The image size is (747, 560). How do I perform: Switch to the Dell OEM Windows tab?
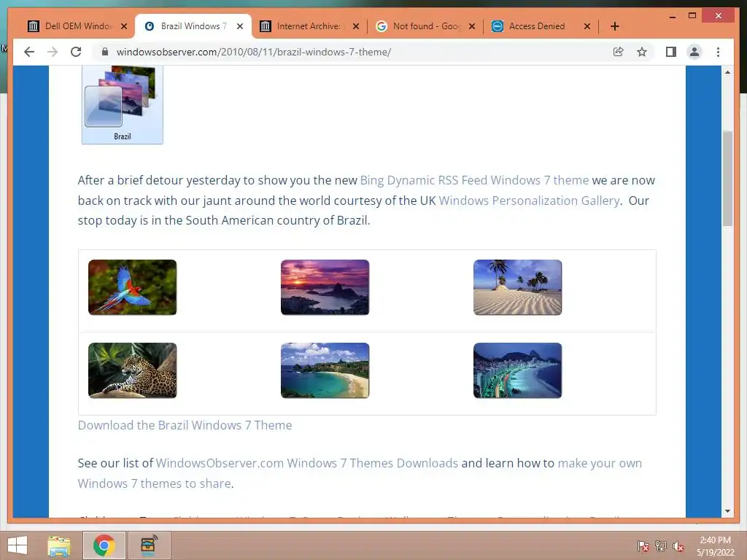tap(76, 26)
